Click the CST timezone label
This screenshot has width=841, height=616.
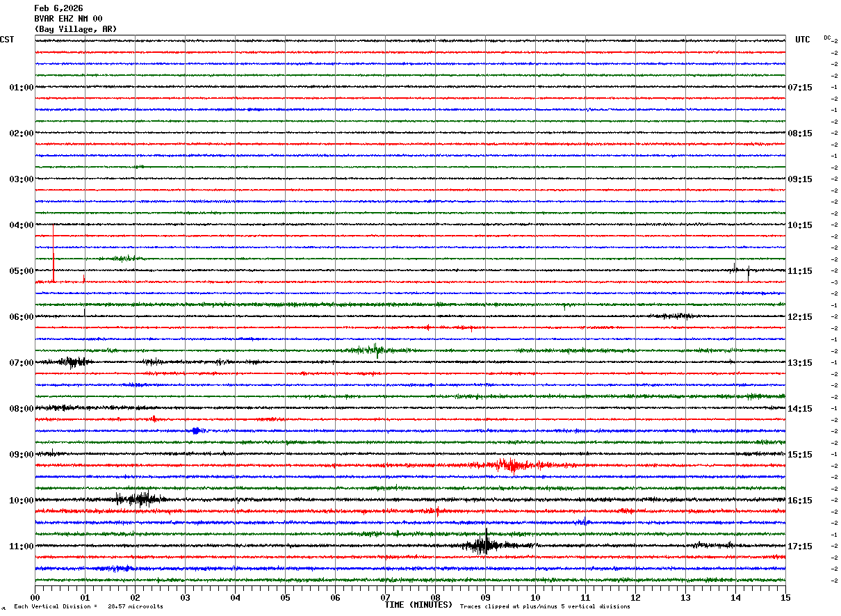point(7,40)
